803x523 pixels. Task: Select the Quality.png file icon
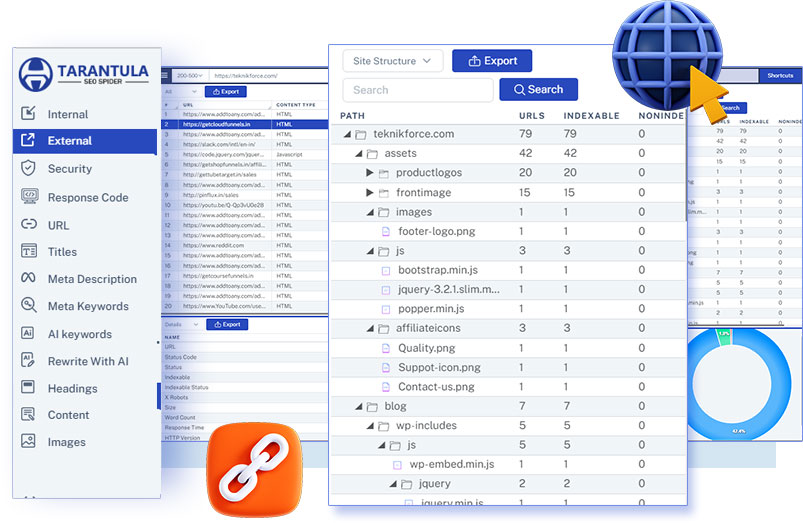[386, 348]
